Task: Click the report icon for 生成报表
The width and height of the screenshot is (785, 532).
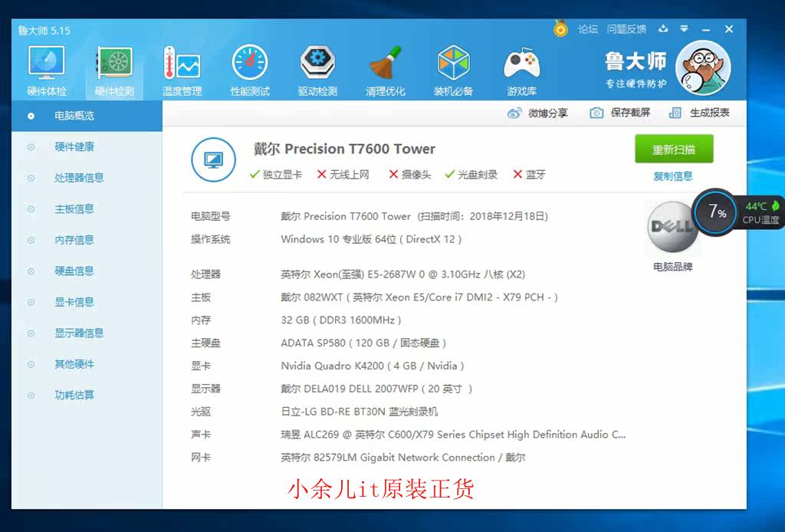Action: click(x=675, y=113)
